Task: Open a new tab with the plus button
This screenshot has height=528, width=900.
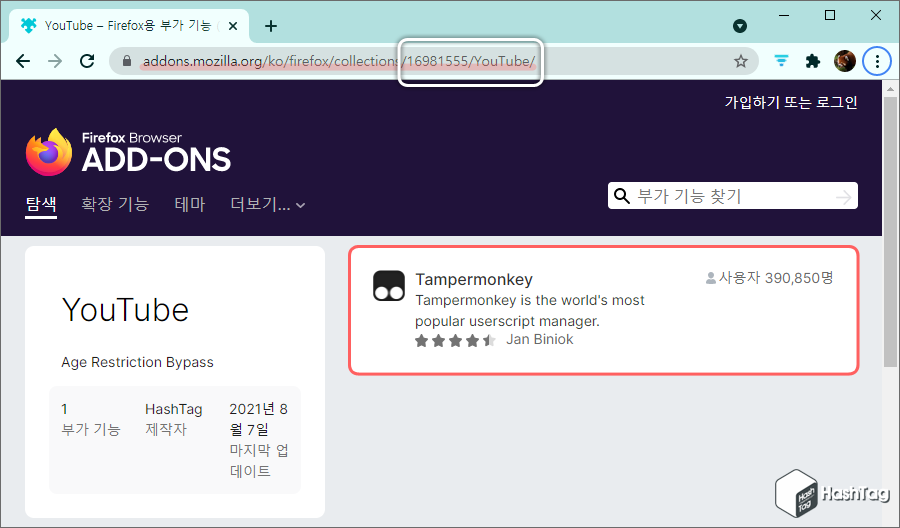Action: 271,26
